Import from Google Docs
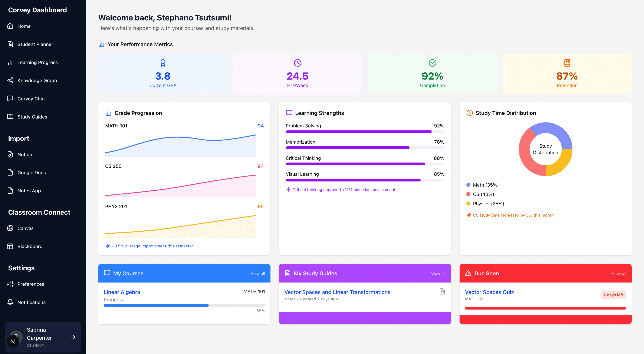 tap(32, 172)
